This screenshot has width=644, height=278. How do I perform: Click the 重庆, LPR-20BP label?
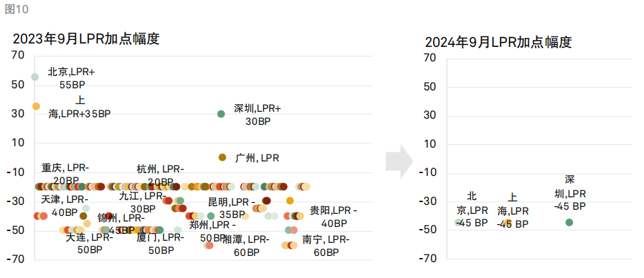pos(66,174)
